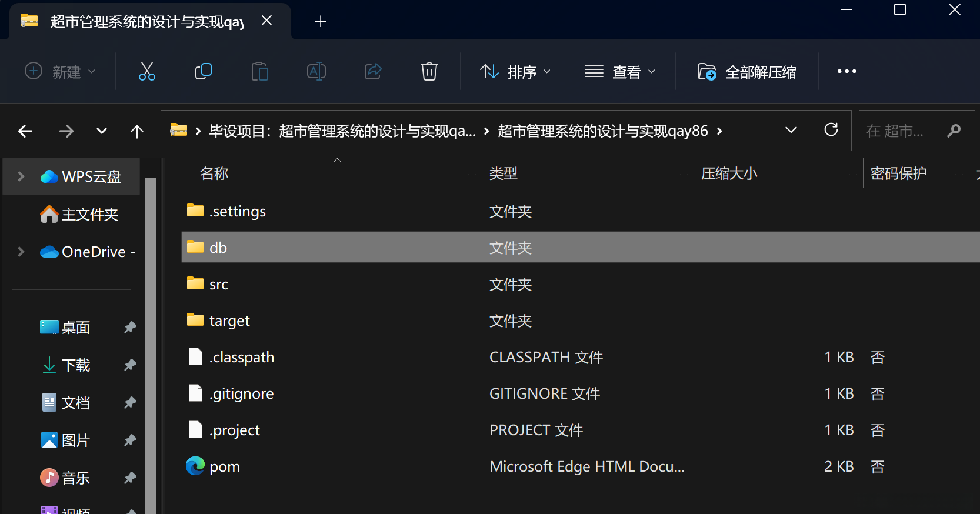Expand the OneDrive tree node
The height and width of the screenshot is (514, 980).
pyautogui.click(x=21, y=252)
